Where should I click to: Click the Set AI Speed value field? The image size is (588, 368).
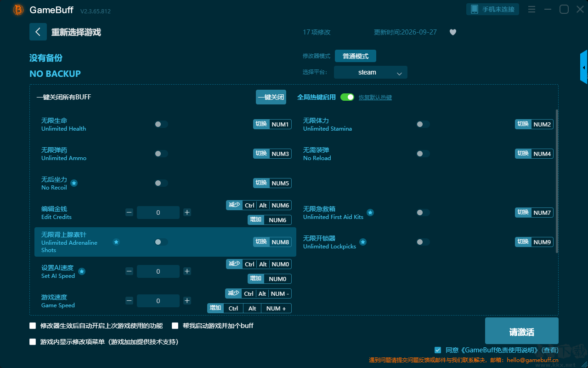point(158,271)
